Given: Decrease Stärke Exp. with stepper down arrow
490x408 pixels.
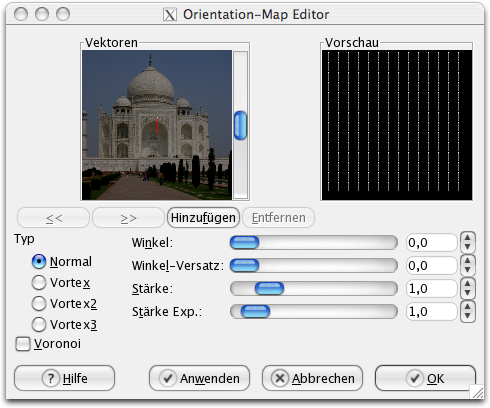Looking at the screenshot, I should point(468,316).
